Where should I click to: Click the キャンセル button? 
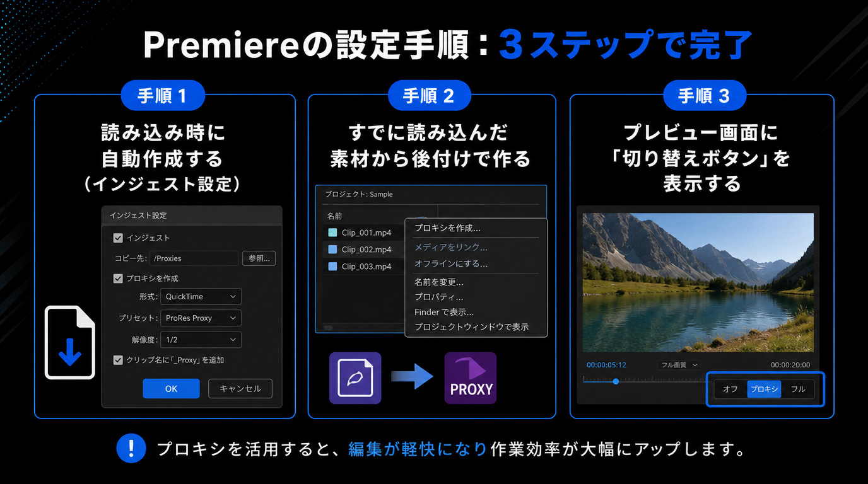point(240,389)
